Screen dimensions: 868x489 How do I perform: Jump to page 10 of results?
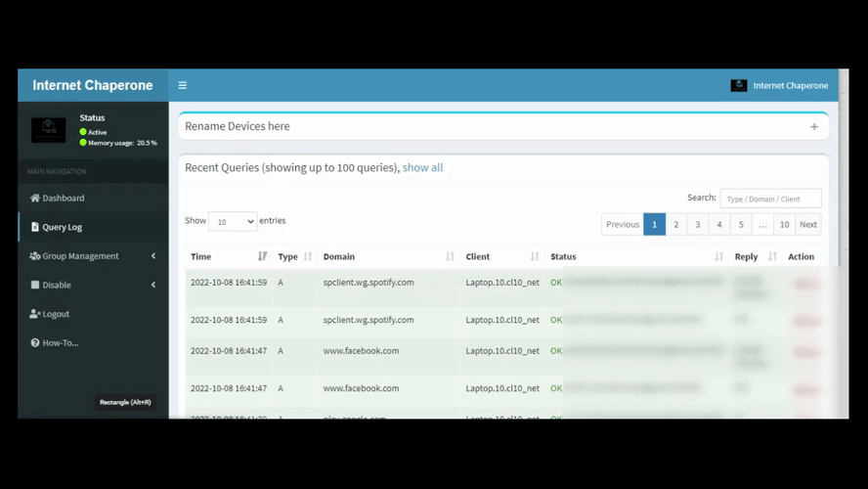pos(784,224)
